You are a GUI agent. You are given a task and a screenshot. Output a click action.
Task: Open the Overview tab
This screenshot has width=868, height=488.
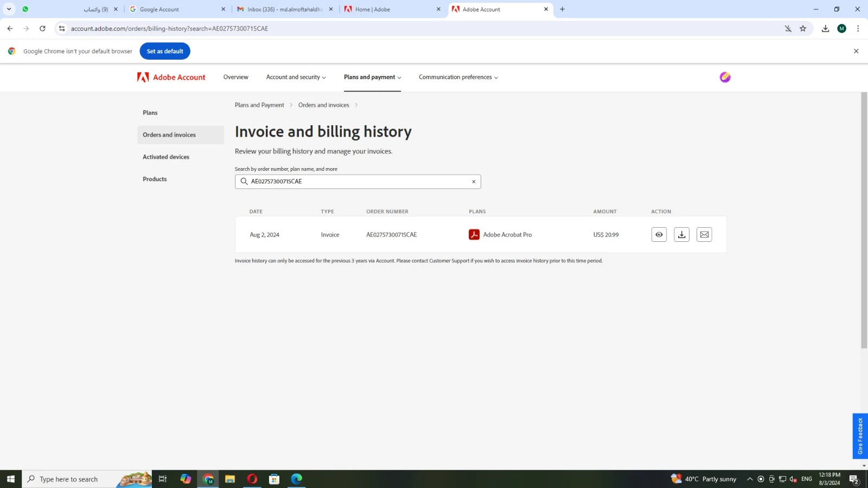(236, 78)
